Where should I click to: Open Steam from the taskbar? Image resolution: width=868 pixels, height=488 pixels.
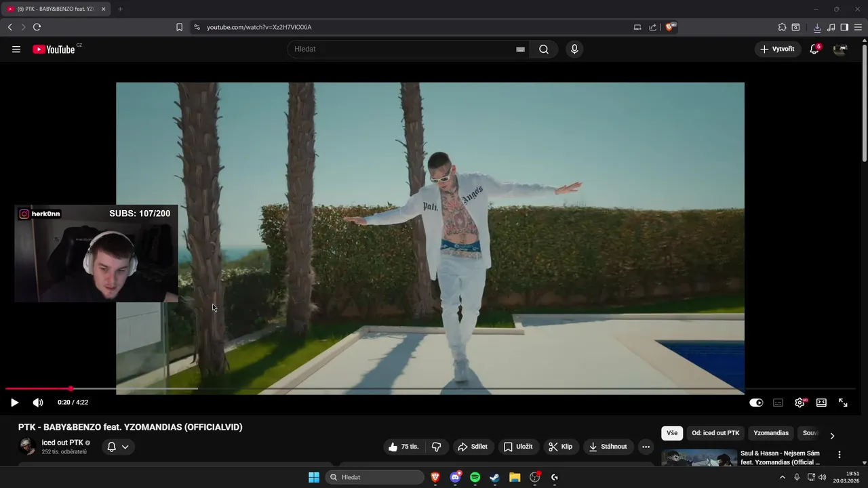tap(494, 477)
